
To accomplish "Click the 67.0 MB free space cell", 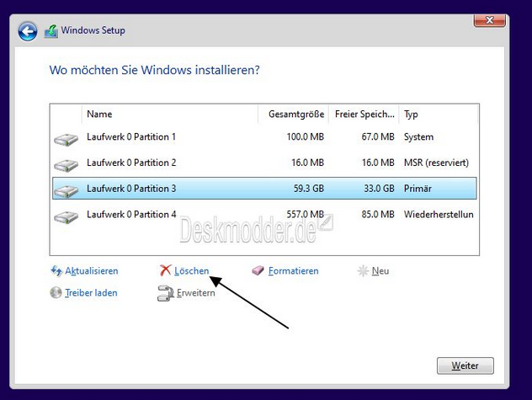I will (378, 136).
